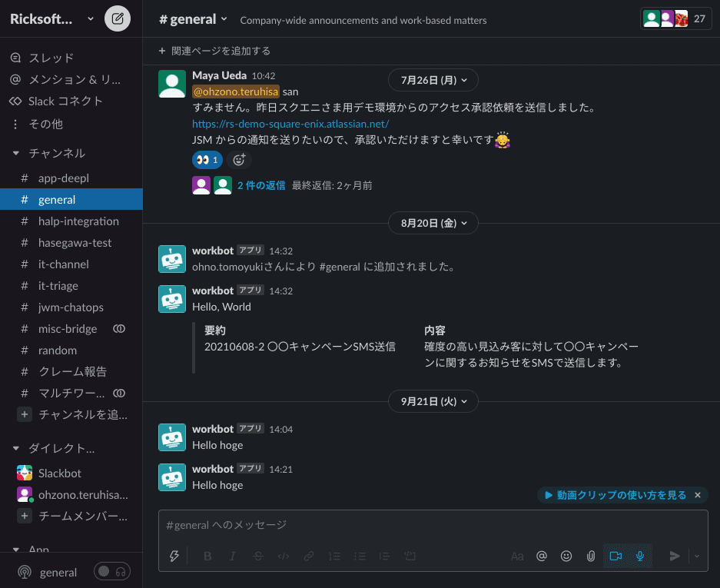Click the workbot name on the 14:04 message
Viewport: 720px width, 588px height.
pyautogui.click(x=213, y=429)
